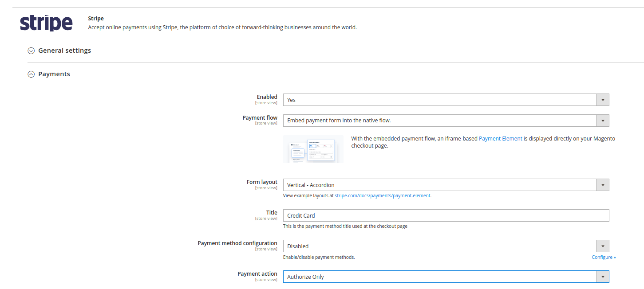This screenshot has height=289, width=644.
Task: Click the Payments section heading text
Action: (x=54, y=74)
